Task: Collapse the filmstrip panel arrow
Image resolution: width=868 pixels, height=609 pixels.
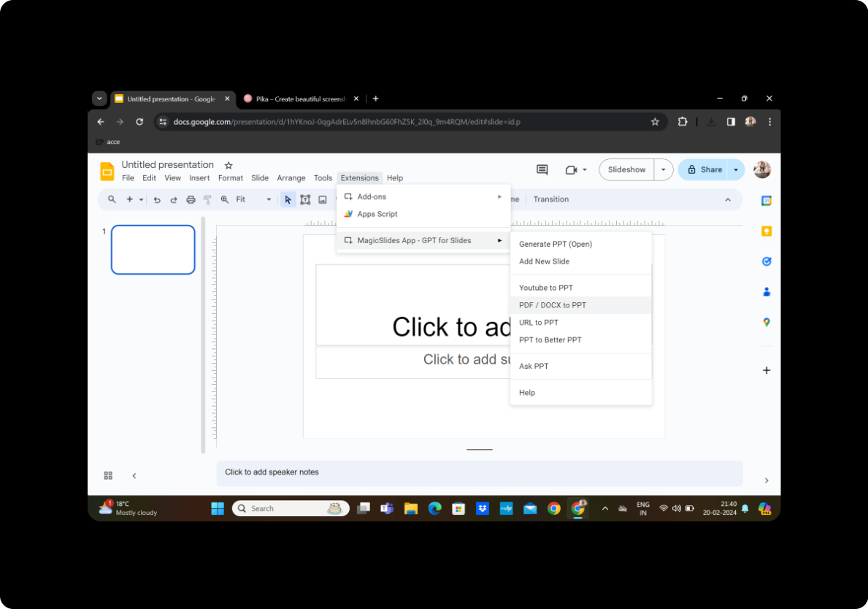Action: click(134, 475)
